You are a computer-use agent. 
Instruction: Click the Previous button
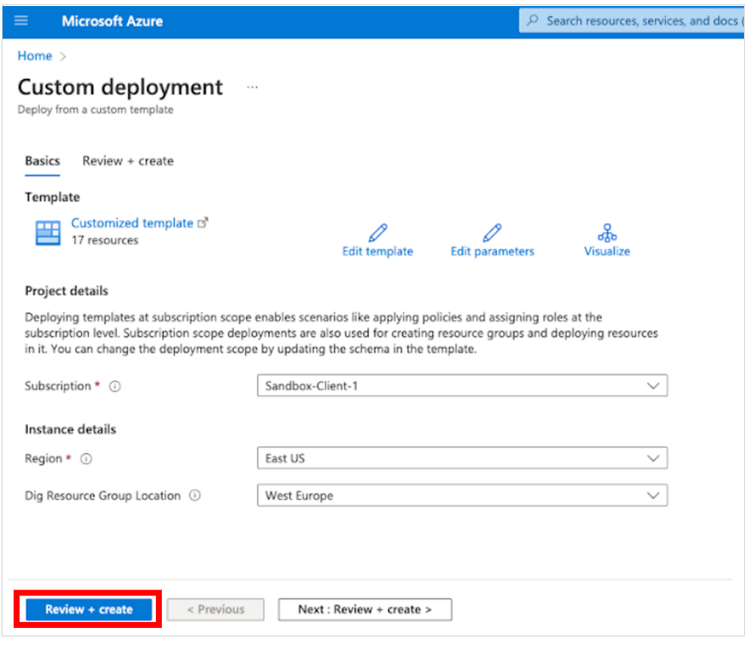[x=215, y=609]
